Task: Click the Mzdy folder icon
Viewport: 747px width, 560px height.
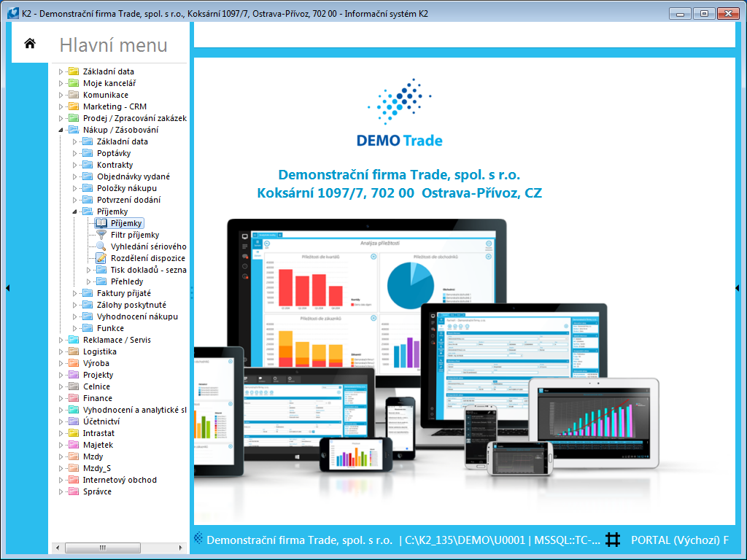Action: coord(74,456)
